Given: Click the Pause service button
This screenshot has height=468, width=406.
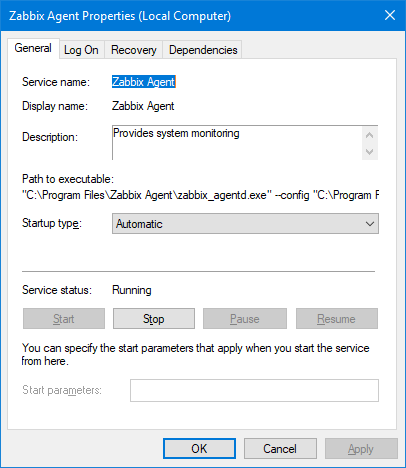Looking at the screenshot, I should 245,319.
